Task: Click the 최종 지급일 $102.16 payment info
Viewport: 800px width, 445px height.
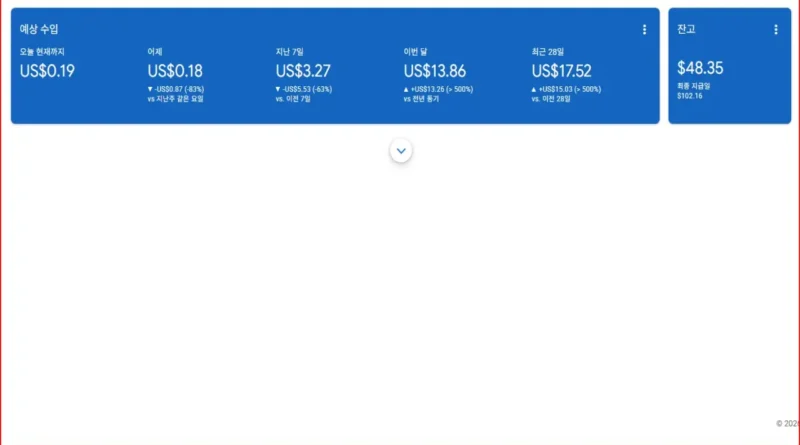Action: (693, 91)
